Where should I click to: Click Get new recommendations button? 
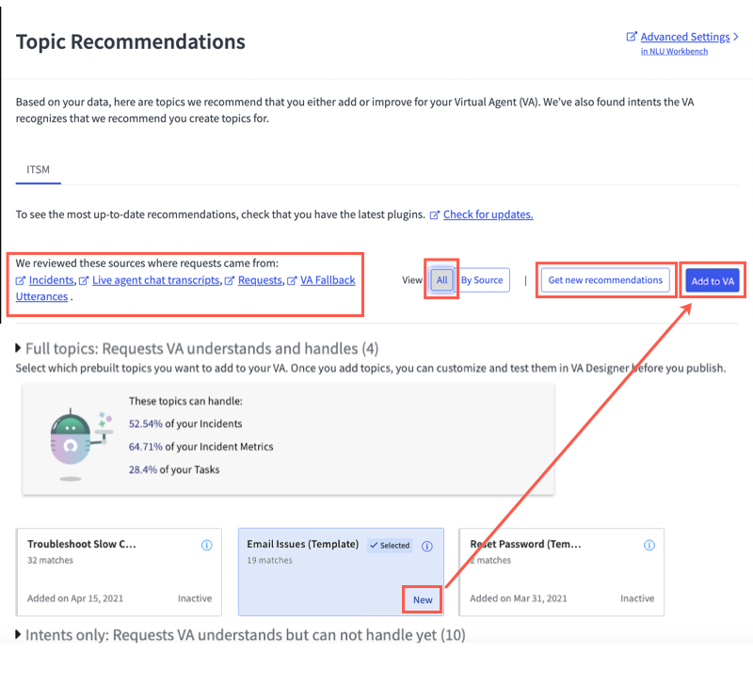click(x=605, y=279)
